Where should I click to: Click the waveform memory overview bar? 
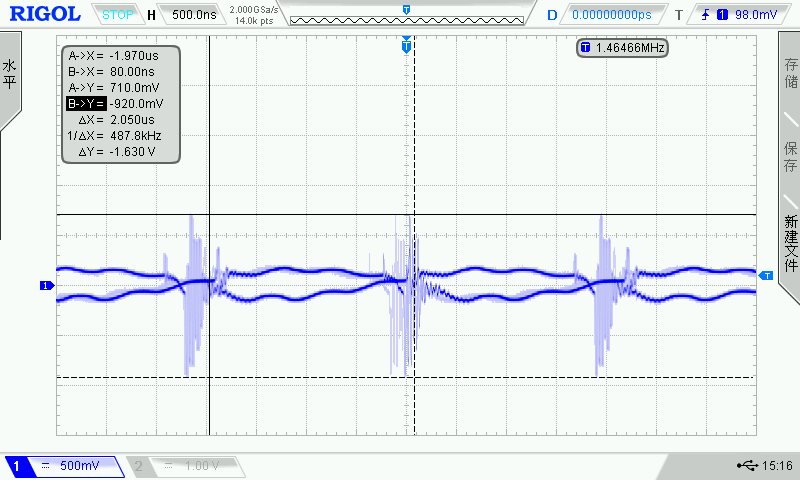(407, 20)
